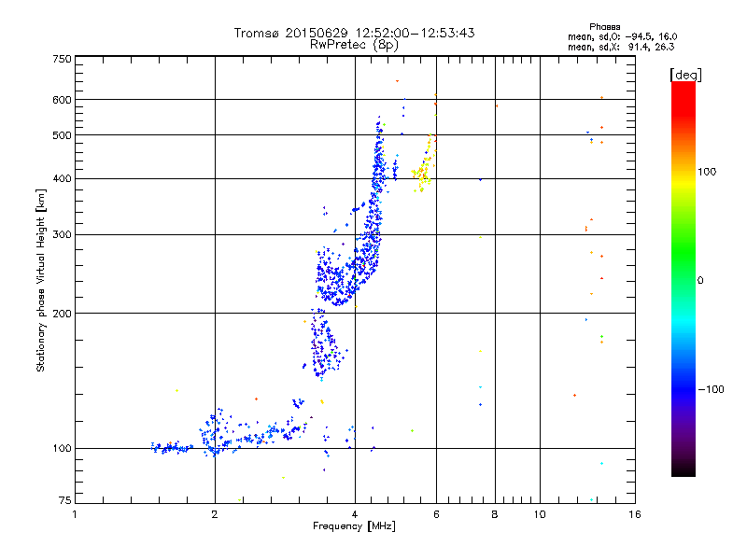Click the colorbar tick label '0'
747x560 pixels.
(x=700, y=281)
